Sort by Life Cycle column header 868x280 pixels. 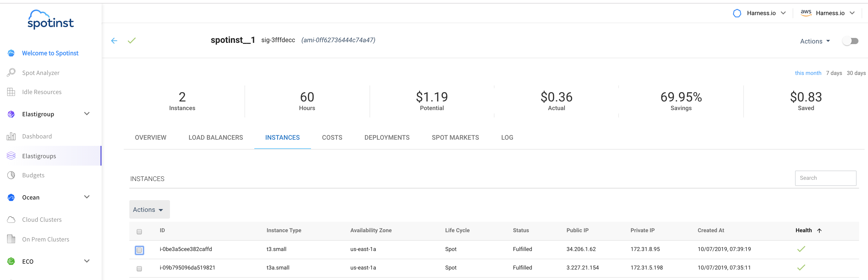[x=457, y=230]
